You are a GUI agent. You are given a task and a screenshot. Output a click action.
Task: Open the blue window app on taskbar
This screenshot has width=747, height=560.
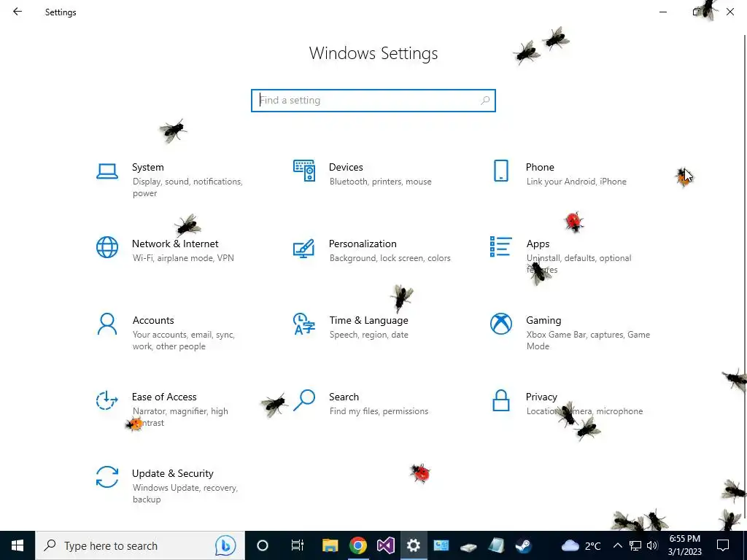[441, 545]
